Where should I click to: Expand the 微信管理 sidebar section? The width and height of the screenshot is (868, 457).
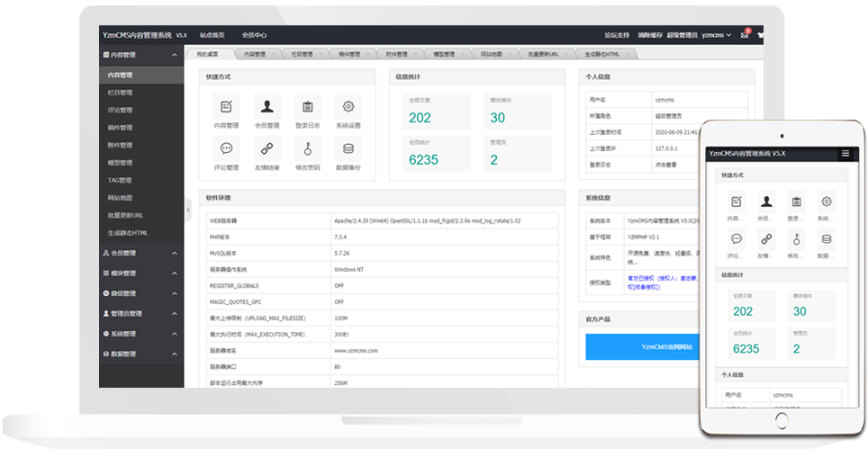[x=140, y=293]
